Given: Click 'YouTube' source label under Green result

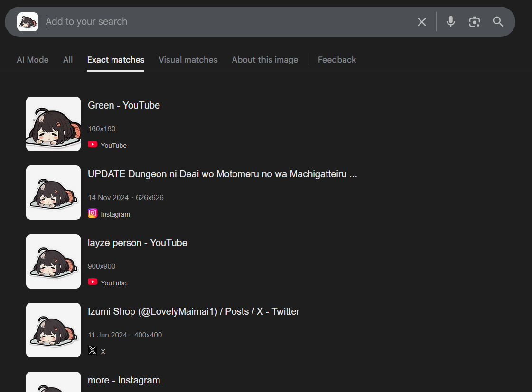Looking at the screenshot, I should pyautogui.click(x=113, y=146).
